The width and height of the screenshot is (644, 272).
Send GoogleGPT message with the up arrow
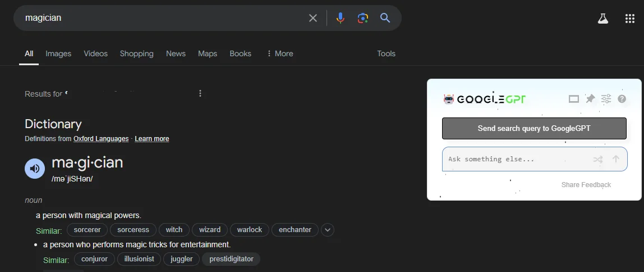[615, 159]
